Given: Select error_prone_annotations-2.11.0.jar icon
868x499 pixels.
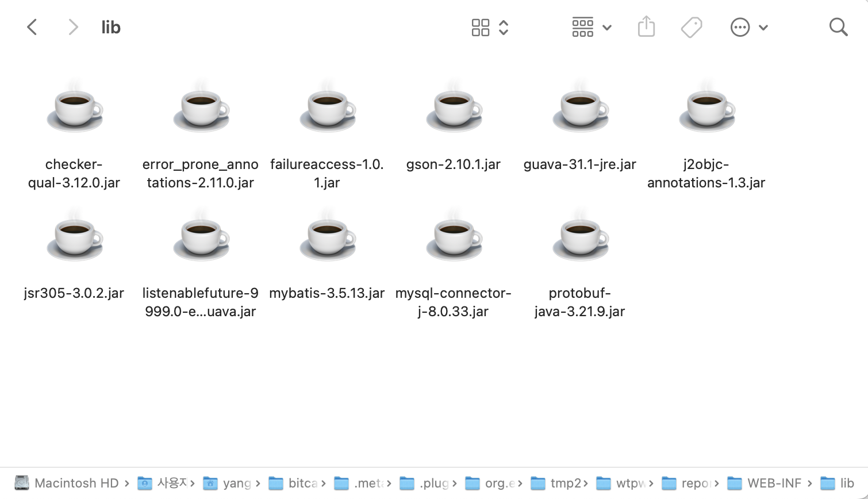Looking at the screenshot, I should pos(201,108).
